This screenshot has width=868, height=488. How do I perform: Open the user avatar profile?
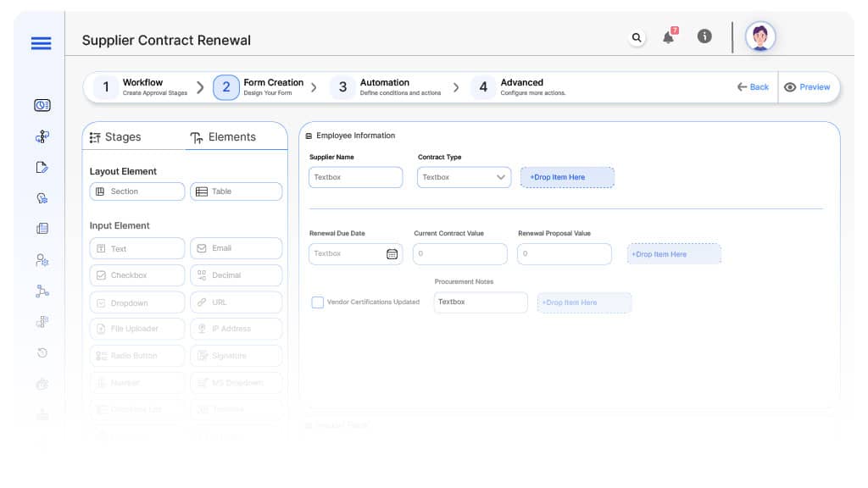pyautogui.click(x=760, y=37)
